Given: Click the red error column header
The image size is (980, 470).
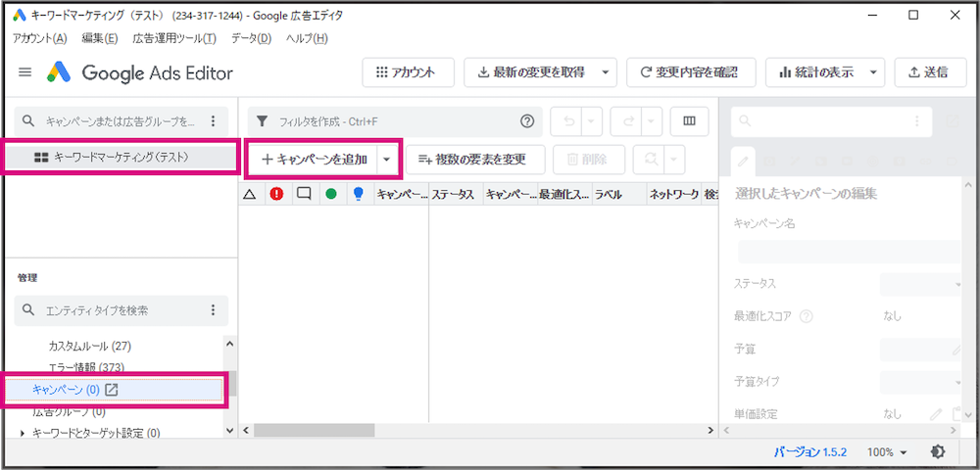Looking at the screenshot, I should tap(277, 194).
